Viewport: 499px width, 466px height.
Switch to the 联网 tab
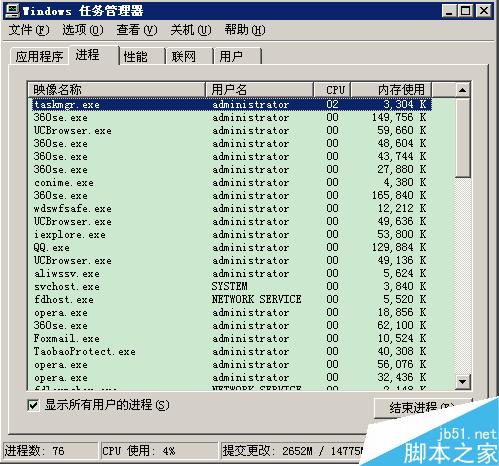[189, 56]
